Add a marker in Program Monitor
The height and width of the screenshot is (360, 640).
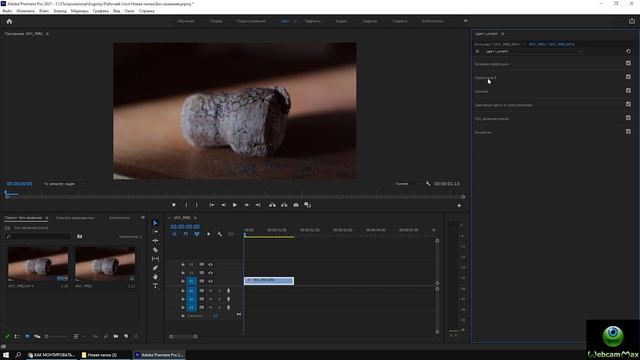tap(173, 205)
